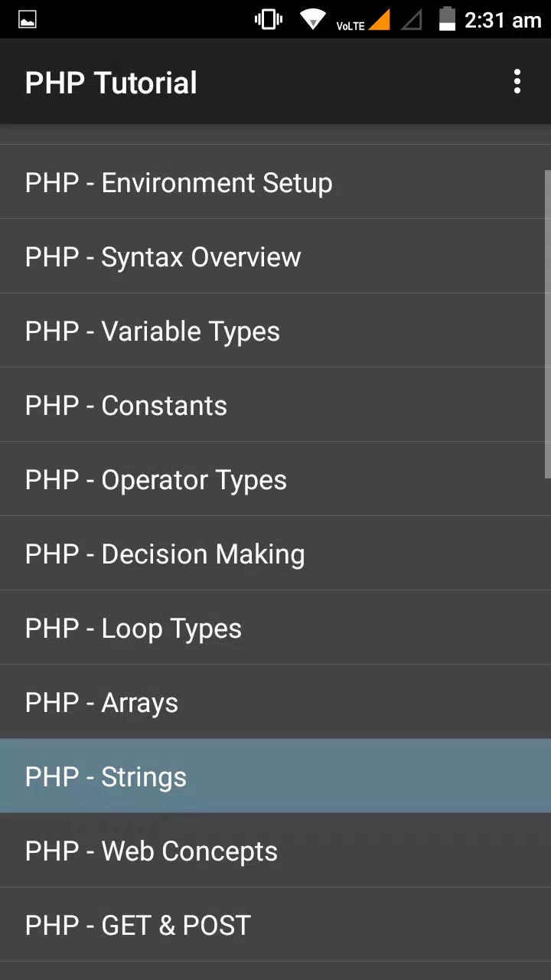Open the PHP - Constants chapter

tap(275, 405)
